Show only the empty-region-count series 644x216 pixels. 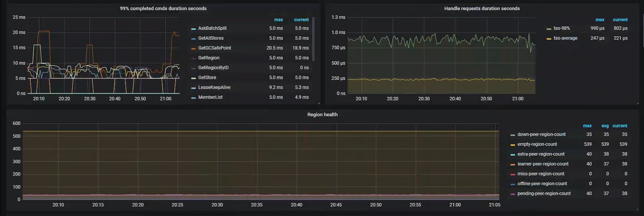(537, 144)
